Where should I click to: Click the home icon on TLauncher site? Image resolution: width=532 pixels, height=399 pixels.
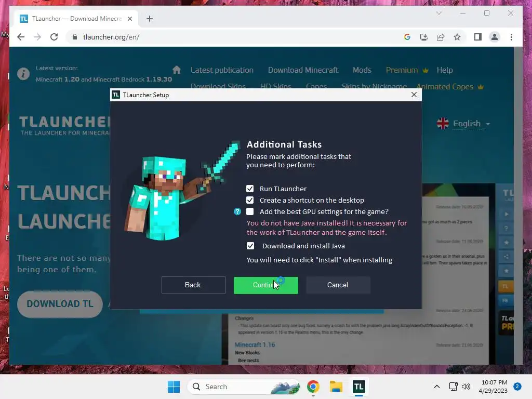click(177, 70)
